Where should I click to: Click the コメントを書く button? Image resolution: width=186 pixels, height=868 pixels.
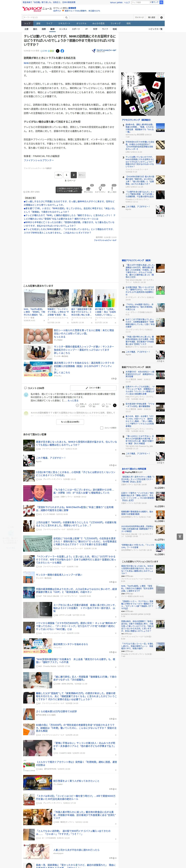pyautogui.click(x=93, y=388)
